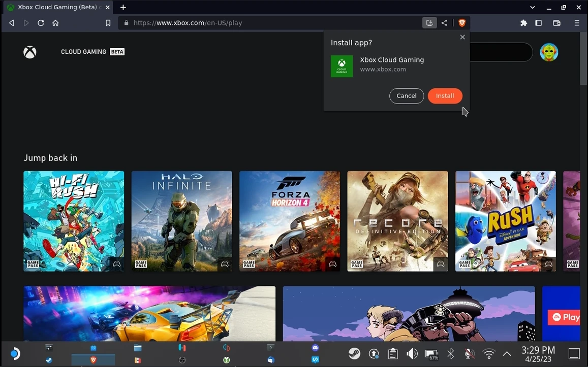Click the Xbox Cloud Gaming app icon in dialog
Screen dimensions: 588x367
click(342, 66)
